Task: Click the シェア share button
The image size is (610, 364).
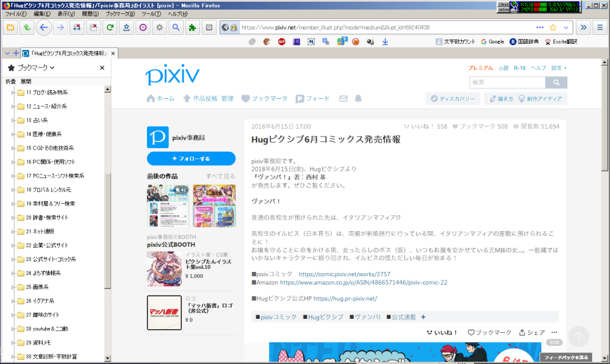Action: 532,332
